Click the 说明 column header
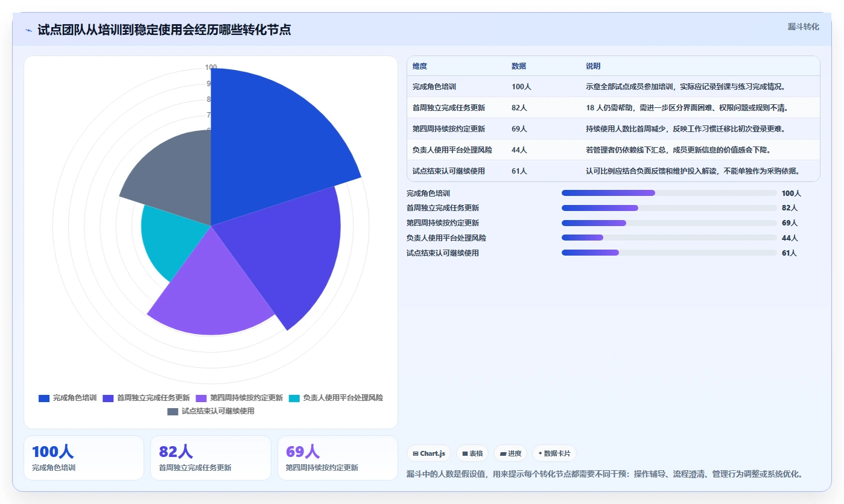This screenshot has height=504, width=844. pos(593,66)
